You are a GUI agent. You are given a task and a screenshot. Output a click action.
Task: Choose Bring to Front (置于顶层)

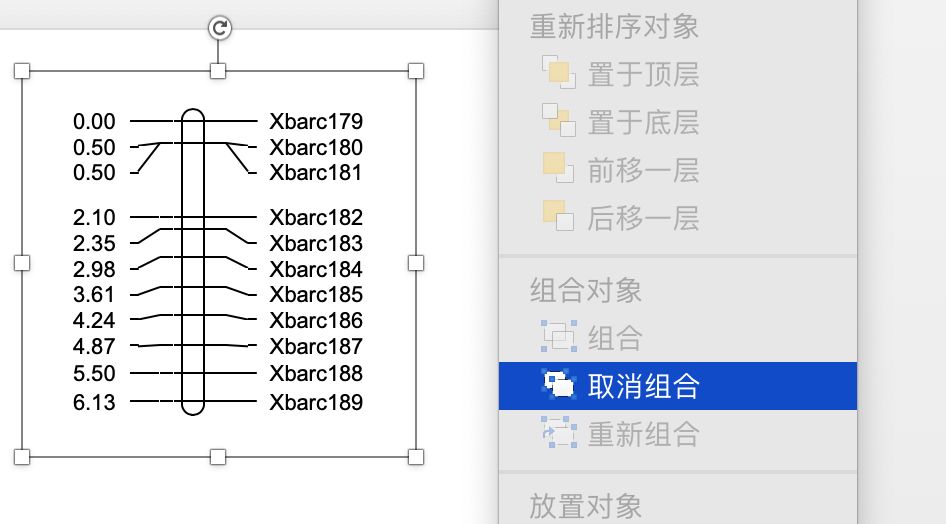coord(678,74)
